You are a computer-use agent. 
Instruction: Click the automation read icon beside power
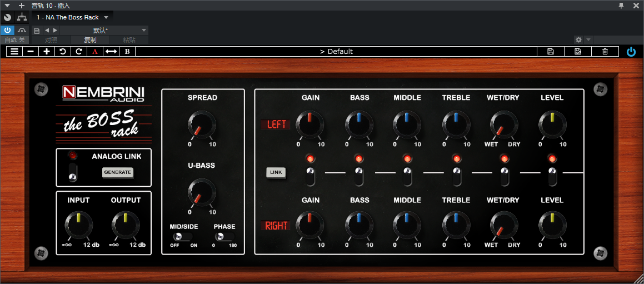[22, 30]
